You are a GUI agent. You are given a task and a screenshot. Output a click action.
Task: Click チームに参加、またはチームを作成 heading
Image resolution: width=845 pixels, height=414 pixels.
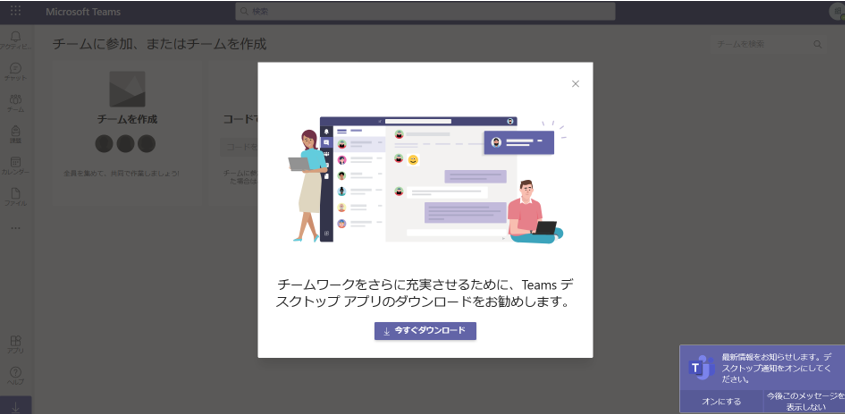[160, 44]
